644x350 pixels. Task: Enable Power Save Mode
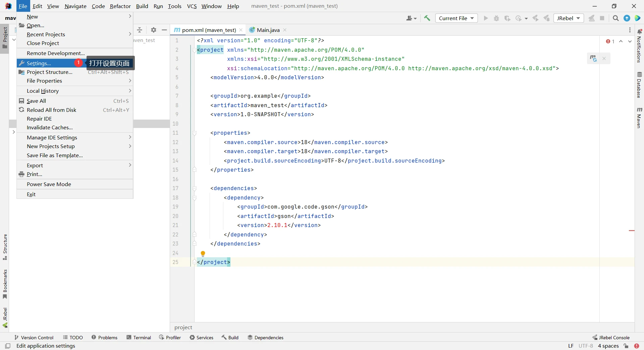49,184
